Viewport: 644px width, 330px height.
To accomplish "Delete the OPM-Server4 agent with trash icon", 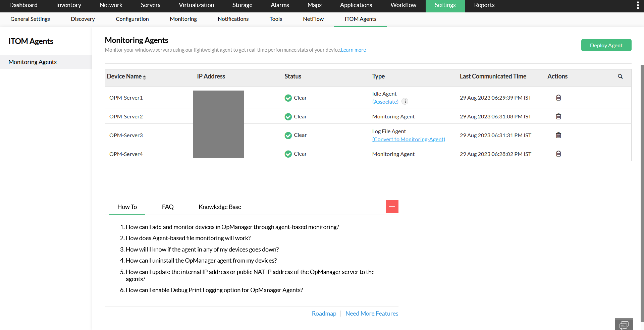I will click(x=558, y=154).
